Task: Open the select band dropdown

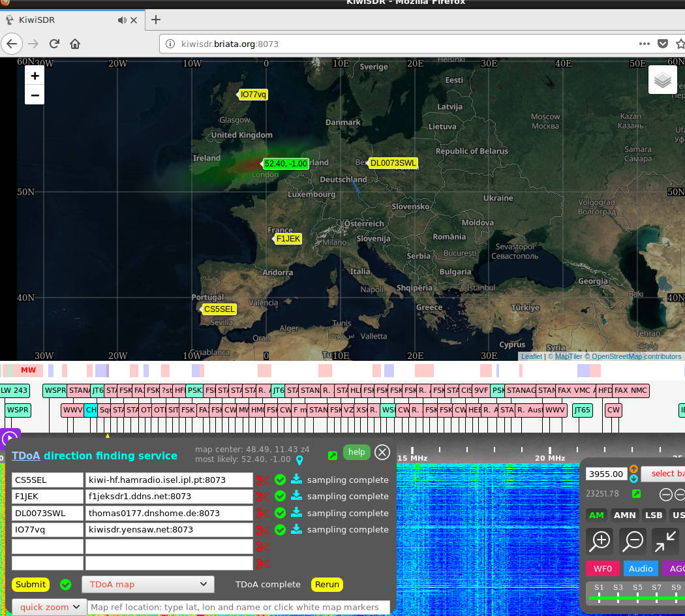Action: tap(662, 474)
